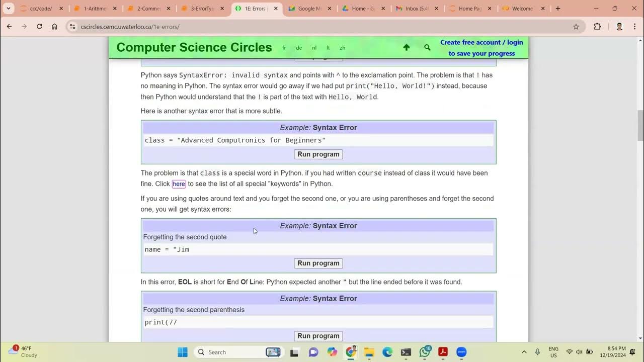Open notifications bell in the system tray
This screenshot has height=362, width=644.
point(632,352)
